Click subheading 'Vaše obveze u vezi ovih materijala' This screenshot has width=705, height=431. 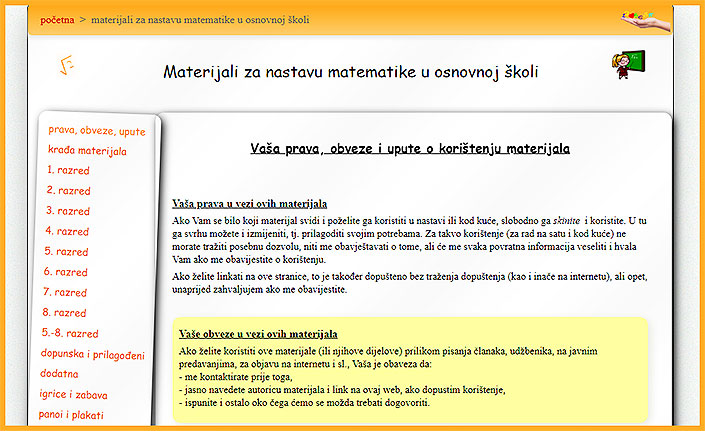click(x=258, y=334)
